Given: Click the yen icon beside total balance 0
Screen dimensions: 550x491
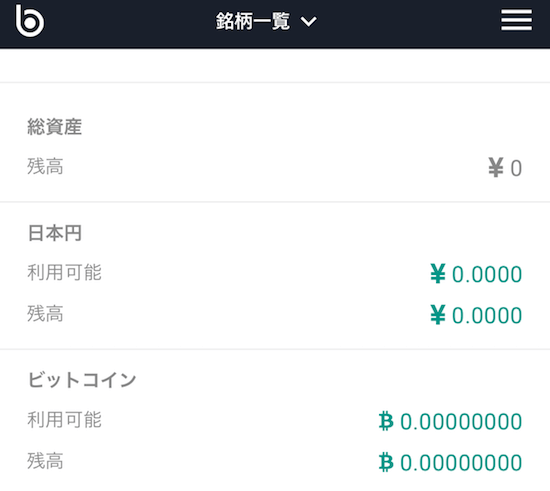Looking at the screenshot, I should (x=496, y=167).
